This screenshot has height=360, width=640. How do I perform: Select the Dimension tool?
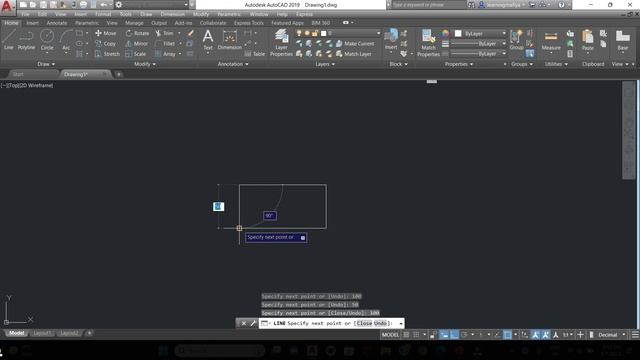229,40
